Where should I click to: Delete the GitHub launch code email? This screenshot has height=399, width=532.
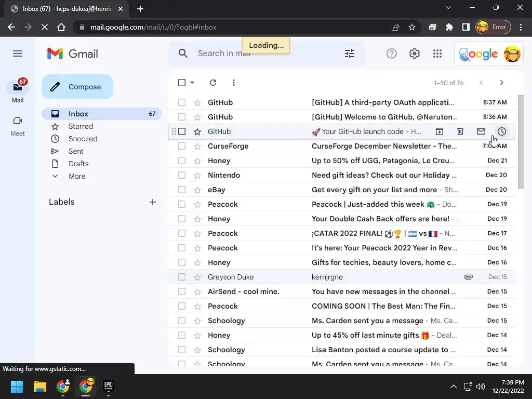pyautogui.click(x=460, y=131)
